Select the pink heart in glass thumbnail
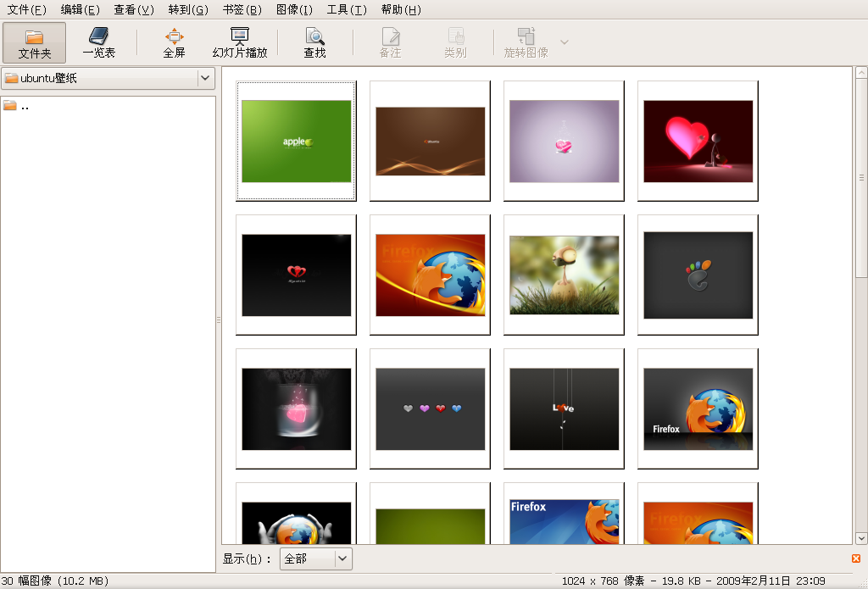868x589 pixels. [x=296, y=409]
